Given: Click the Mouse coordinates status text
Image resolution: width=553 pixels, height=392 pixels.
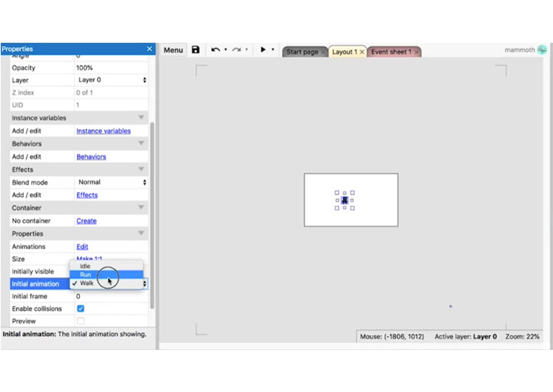Looking at the screenshot, I should point(392,337).
